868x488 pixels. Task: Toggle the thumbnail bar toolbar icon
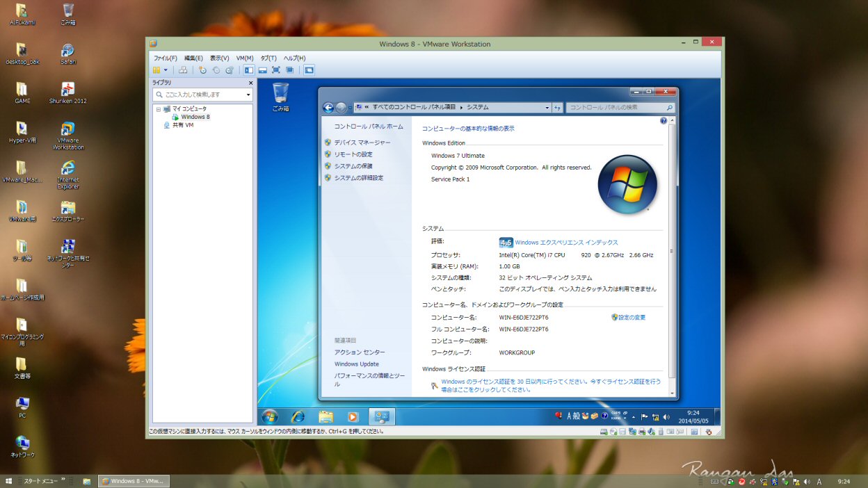(262, 70)
